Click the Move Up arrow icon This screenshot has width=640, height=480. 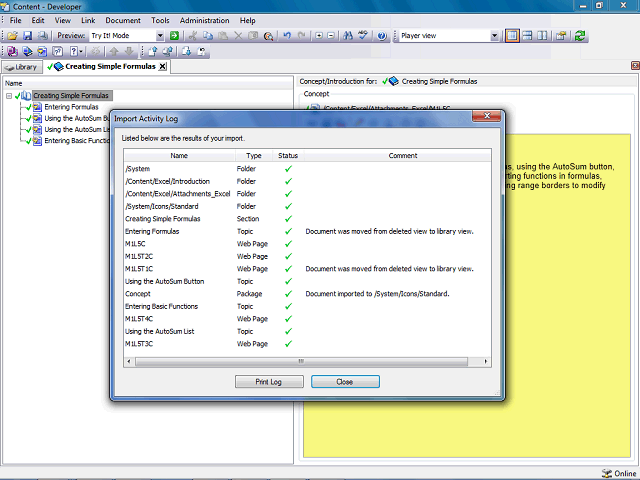pyautogui.click(x=114, y=51)
